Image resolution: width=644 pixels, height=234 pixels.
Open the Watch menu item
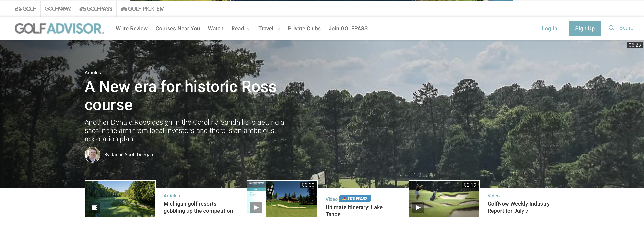pos(216,28)
